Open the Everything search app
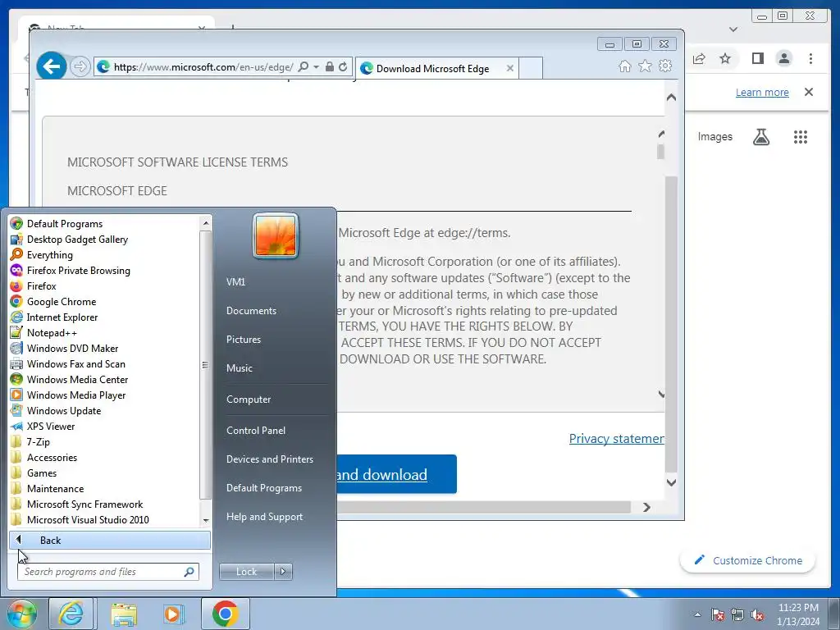The image size is (840, 630). click(50, 254)
